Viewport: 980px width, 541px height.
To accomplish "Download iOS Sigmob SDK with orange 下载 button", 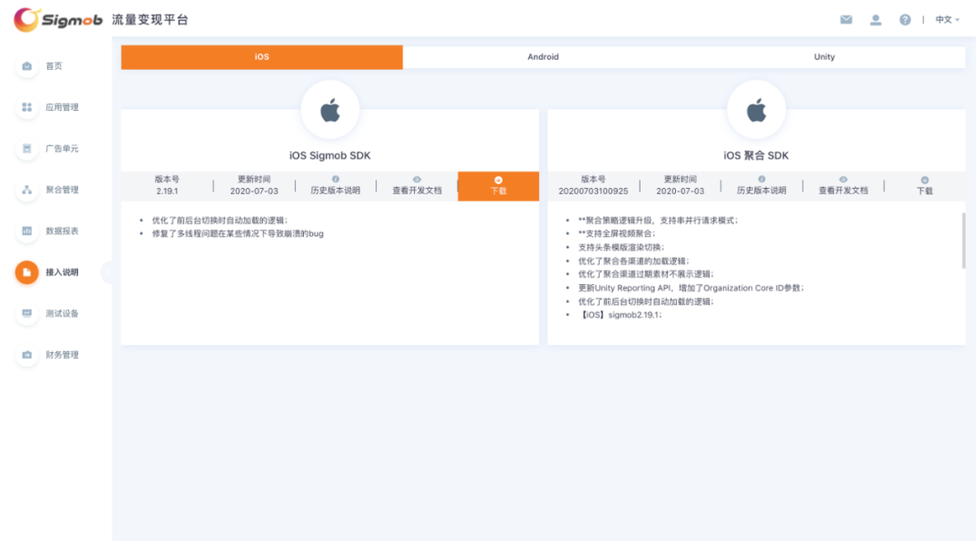I will (498, 186).
